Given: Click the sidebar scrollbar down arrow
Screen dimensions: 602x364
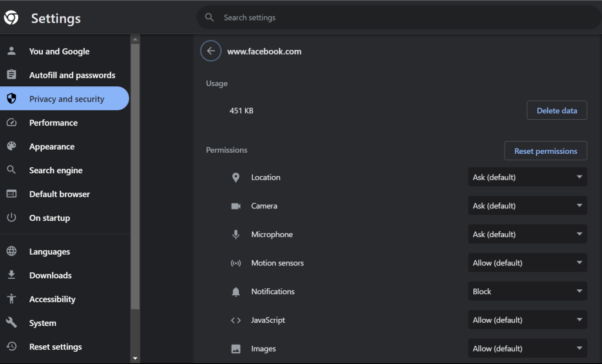Looking at the screenshot, I should [135, 359].
